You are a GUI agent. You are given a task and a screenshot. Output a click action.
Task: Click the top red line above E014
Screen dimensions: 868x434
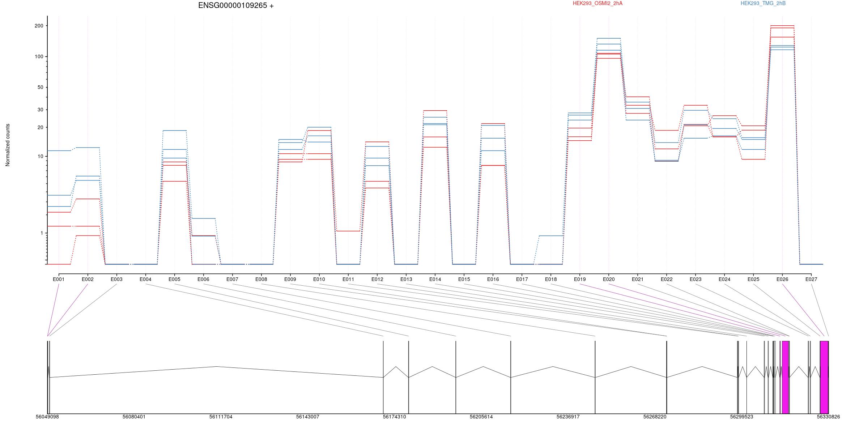tap(435, 110)
